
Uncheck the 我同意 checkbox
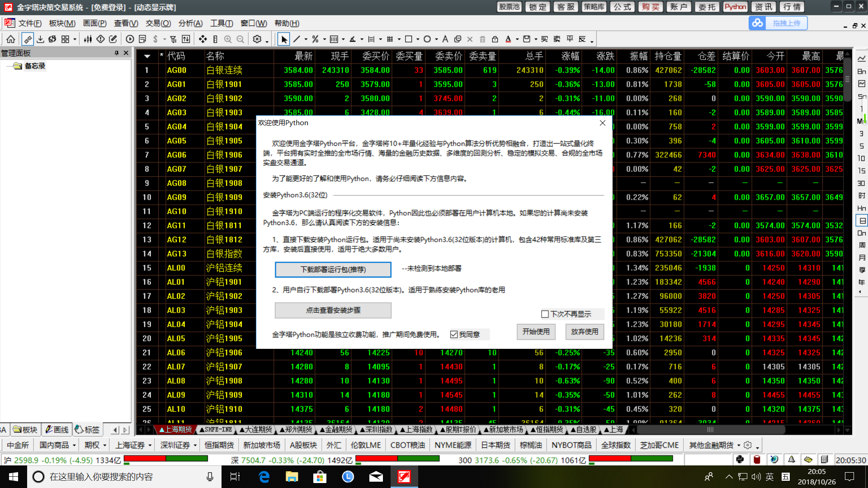pos(454,334)
